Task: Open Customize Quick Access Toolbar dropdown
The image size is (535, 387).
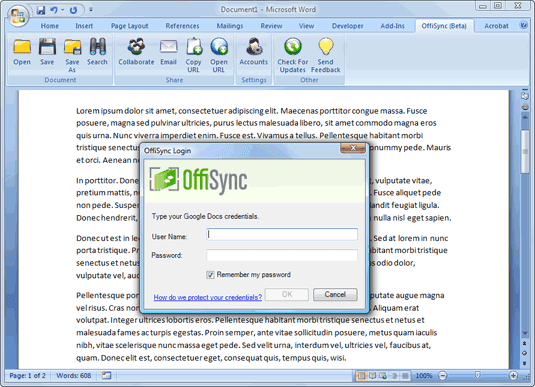Action: tap(91, 10)
